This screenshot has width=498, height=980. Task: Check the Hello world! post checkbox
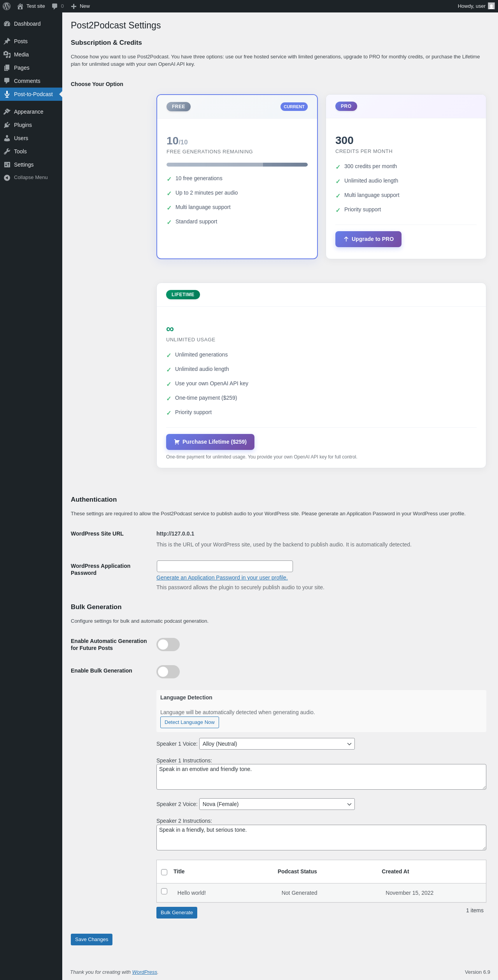coord(164,891)
